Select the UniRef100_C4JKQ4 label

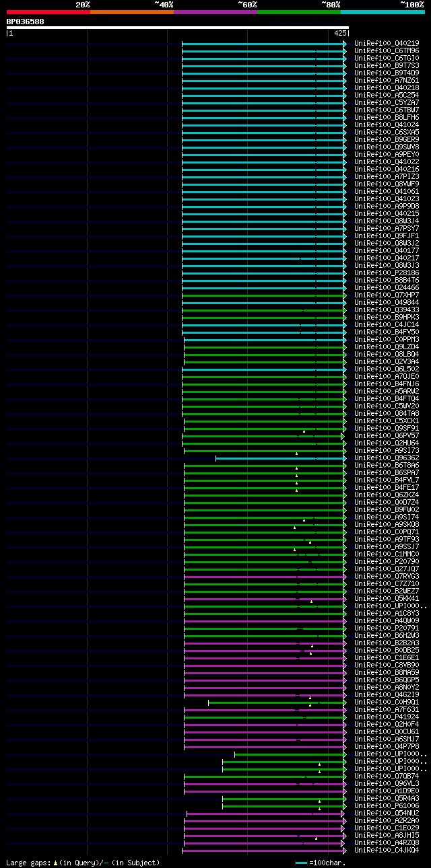(x=387, y=851)
